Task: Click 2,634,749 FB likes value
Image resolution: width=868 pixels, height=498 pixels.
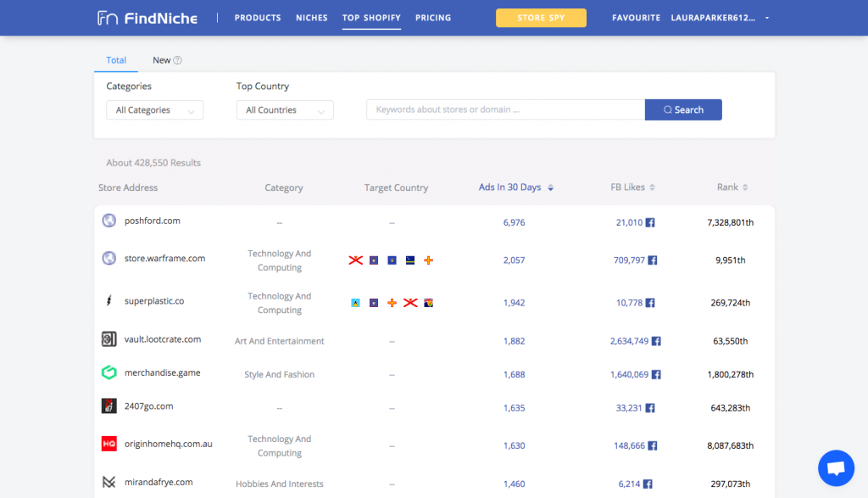Action: tap(629, 341)
